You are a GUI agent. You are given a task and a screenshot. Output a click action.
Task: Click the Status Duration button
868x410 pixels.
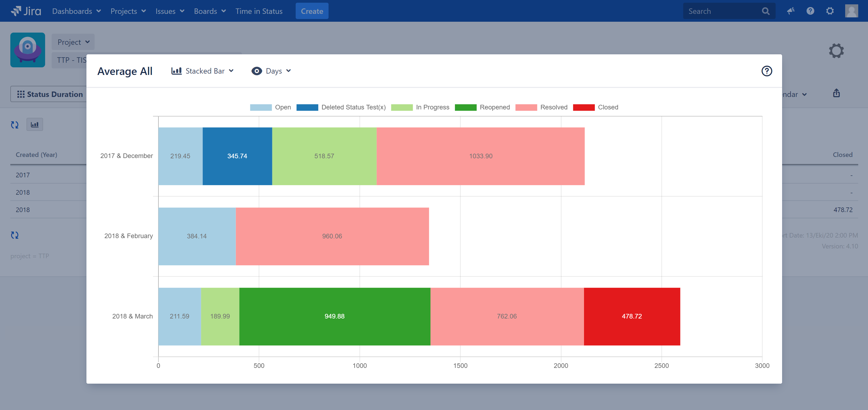click(50, 94)
